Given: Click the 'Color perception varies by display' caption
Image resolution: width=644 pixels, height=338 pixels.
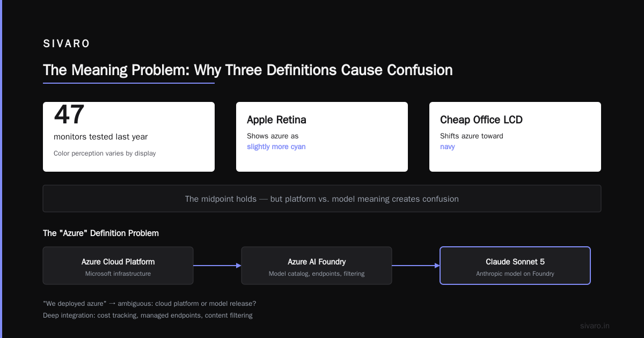Looking at the screenshot, I should point(105,153).
